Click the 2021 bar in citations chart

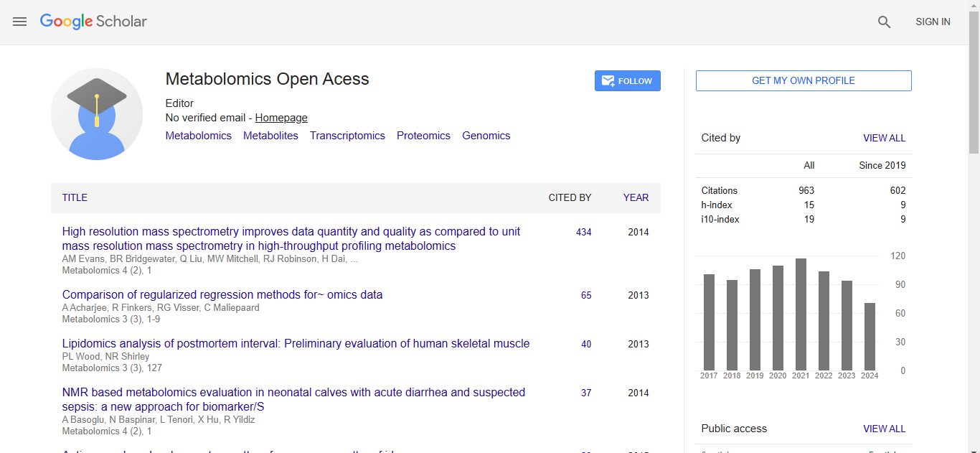point(801,314)
